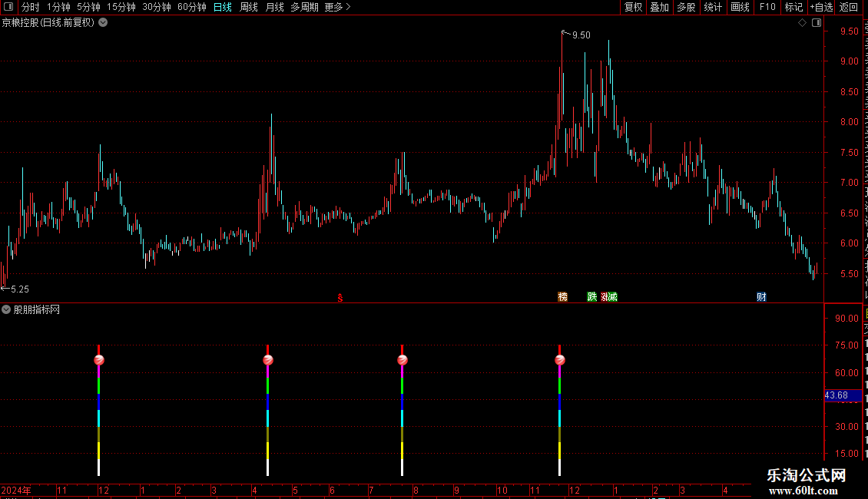868x499 pixels.
Task: Click the green 跌 event marker
Action: 591,297
